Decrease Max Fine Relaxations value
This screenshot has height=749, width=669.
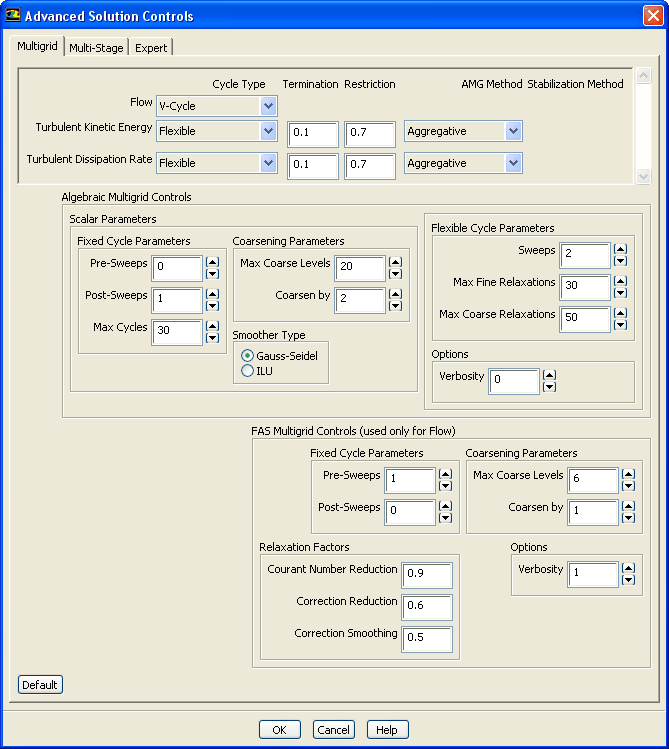[620, 293]
